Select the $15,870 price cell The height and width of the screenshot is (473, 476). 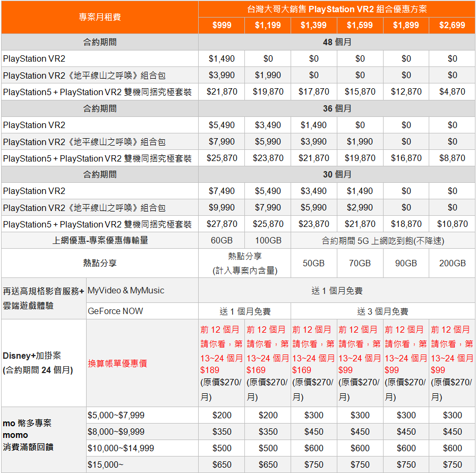click(360, 92)
